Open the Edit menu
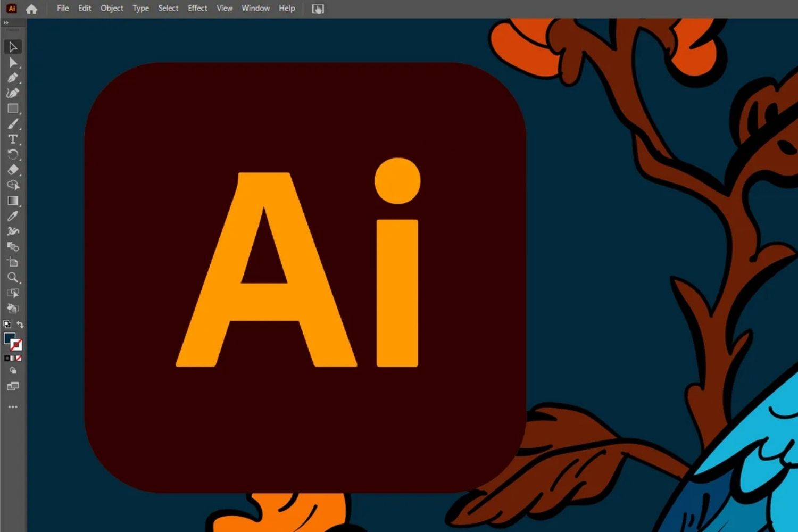This screenshot has height=532, width=798. point(85,8)
